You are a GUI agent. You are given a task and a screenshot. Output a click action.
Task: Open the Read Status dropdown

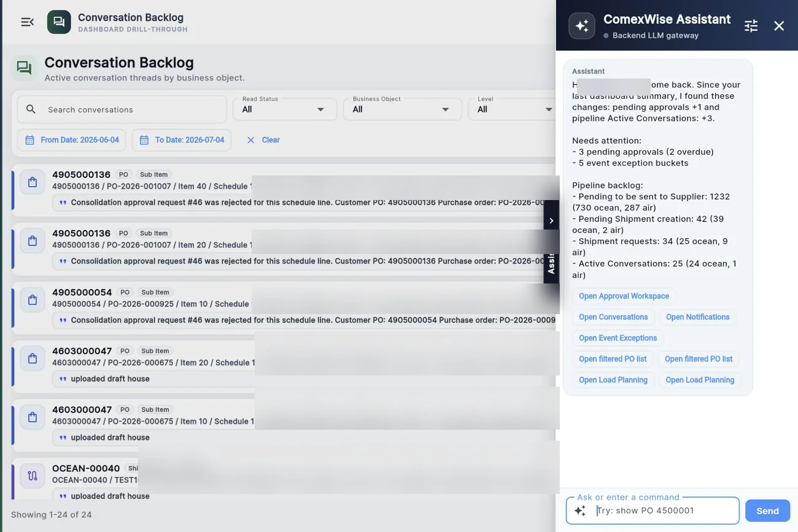click(x=284, y=109)
